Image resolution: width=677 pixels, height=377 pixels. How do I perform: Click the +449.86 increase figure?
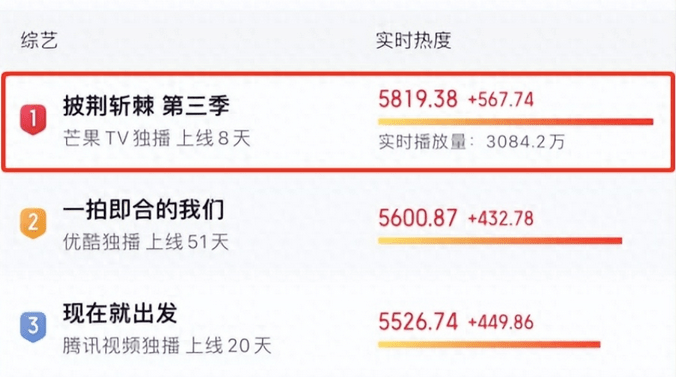click(x=501, y=323)
